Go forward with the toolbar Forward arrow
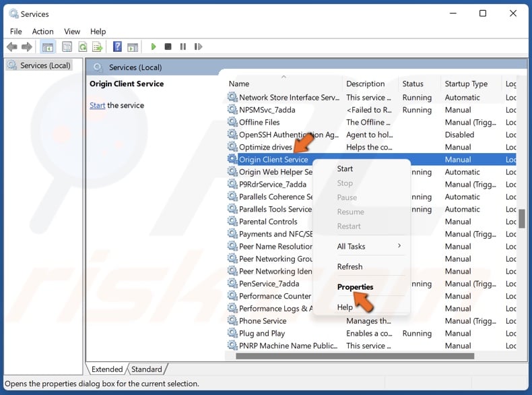 (x=27, y=47)
